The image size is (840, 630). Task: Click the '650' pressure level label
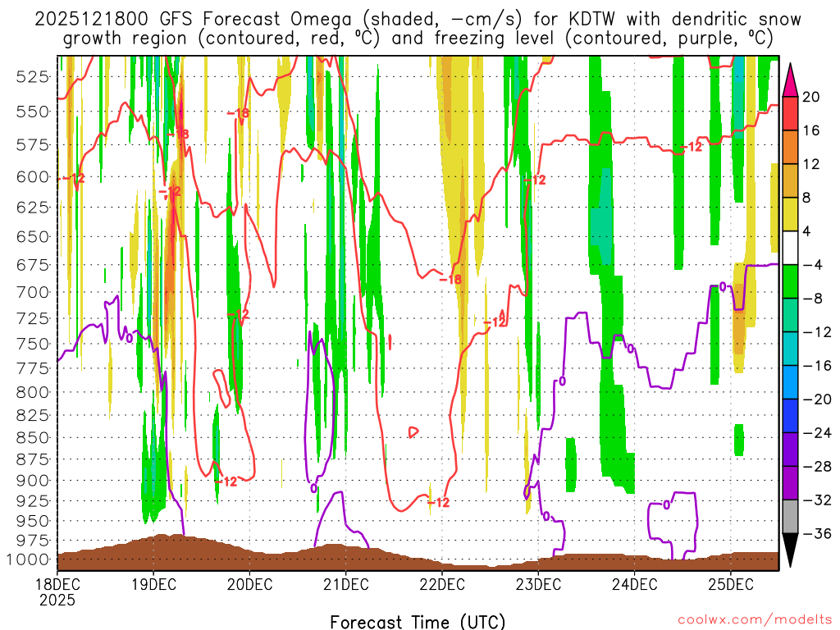coord(33,236)
